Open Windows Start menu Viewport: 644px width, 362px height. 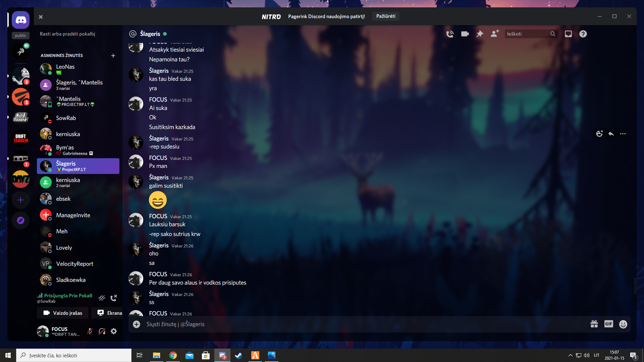point(8,355)
